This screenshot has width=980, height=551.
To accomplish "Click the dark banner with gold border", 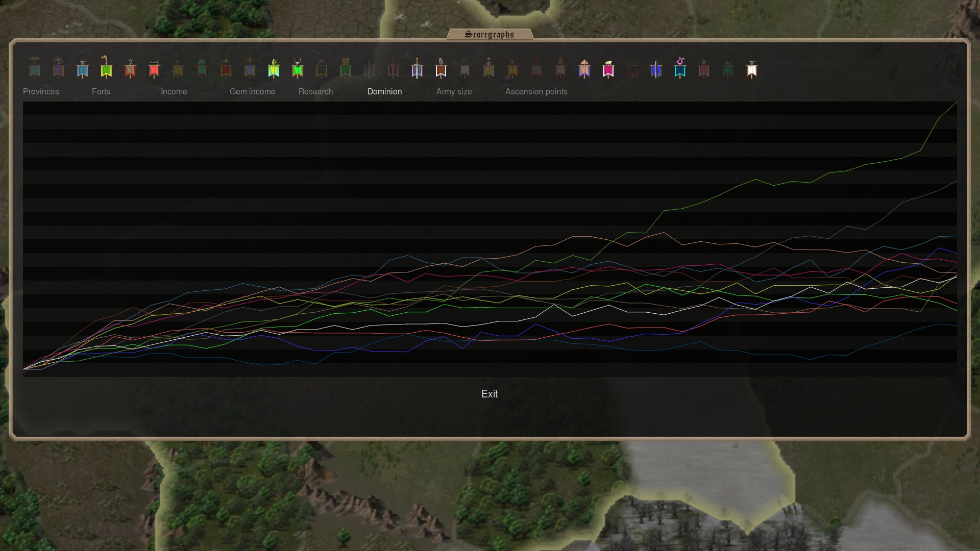I will 322,68.
